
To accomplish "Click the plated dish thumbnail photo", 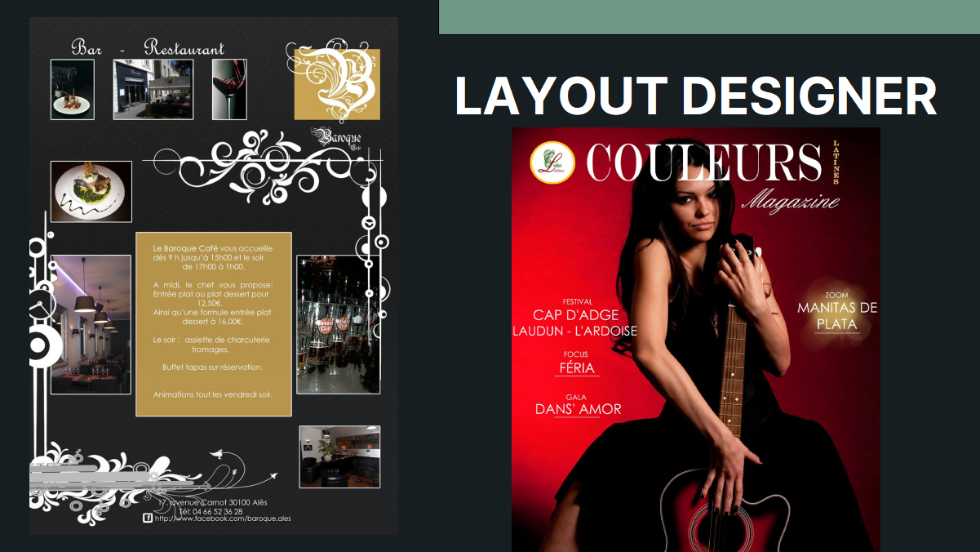I will (x=72, y=88).
